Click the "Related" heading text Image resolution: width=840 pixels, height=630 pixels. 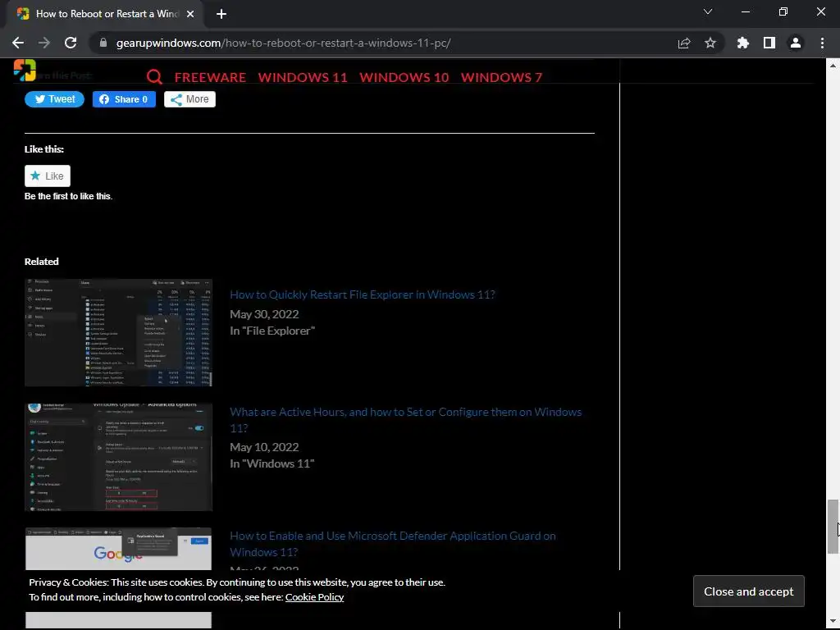[x=41, y=262]
